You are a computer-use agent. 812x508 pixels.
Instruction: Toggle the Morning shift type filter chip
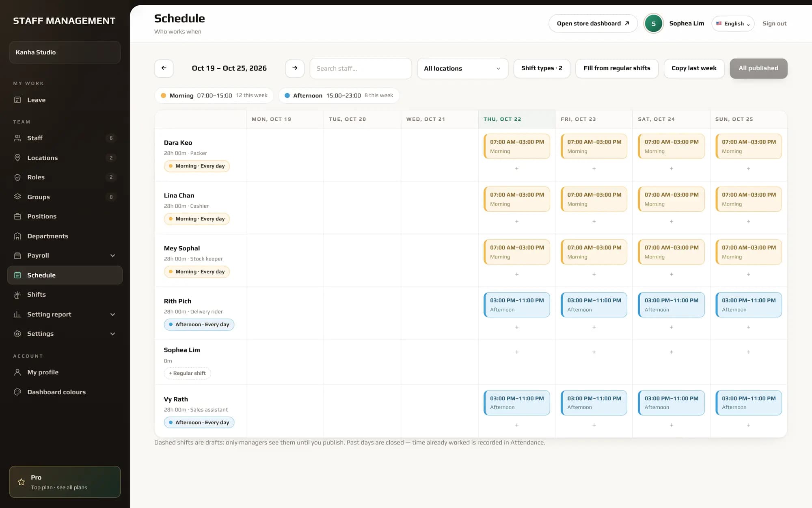(214, 96)
